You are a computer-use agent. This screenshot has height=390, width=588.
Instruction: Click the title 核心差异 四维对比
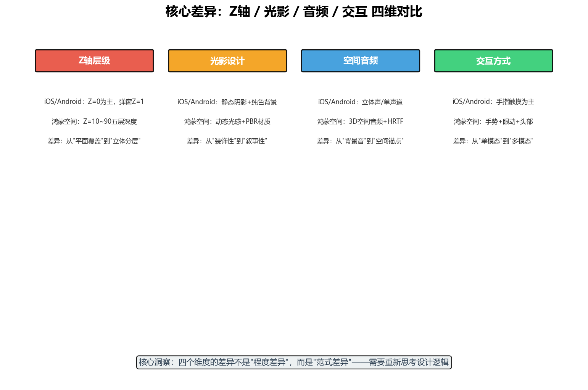(x=294, y=11)
